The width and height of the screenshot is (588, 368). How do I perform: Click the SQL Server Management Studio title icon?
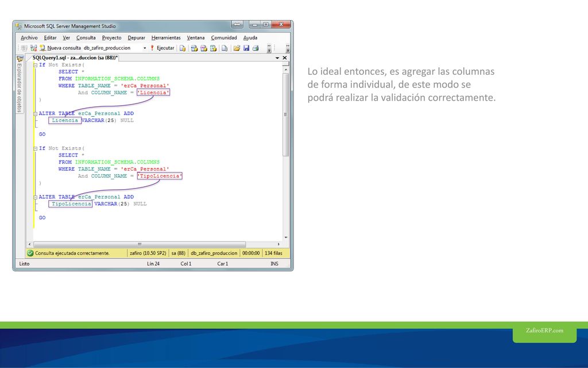[x=19, y=26]
